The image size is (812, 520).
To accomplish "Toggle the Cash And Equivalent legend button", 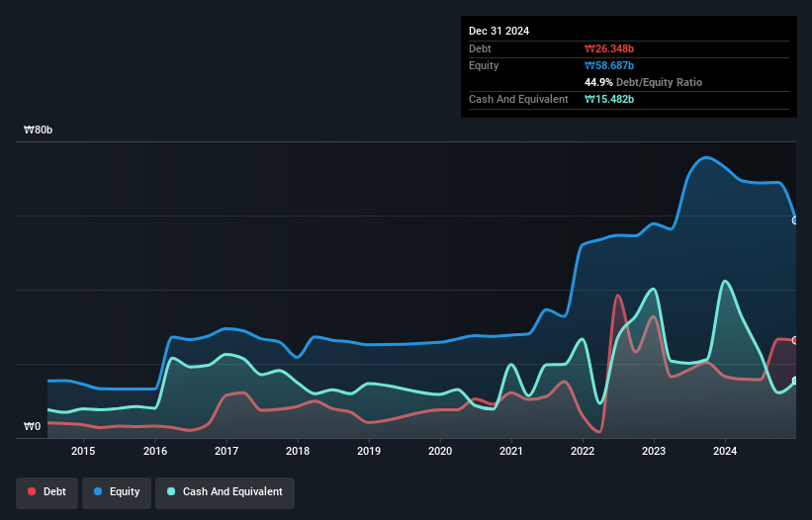I will pyautogui.click(x=225, y=492).
